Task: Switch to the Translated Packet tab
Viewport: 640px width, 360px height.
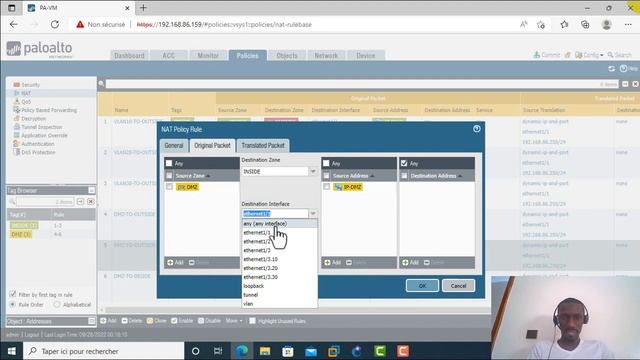Action: click(263, 145)
